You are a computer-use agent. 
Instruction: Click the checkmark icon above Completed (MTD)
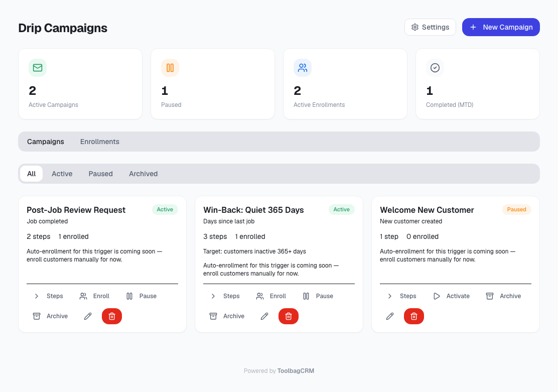435,68
